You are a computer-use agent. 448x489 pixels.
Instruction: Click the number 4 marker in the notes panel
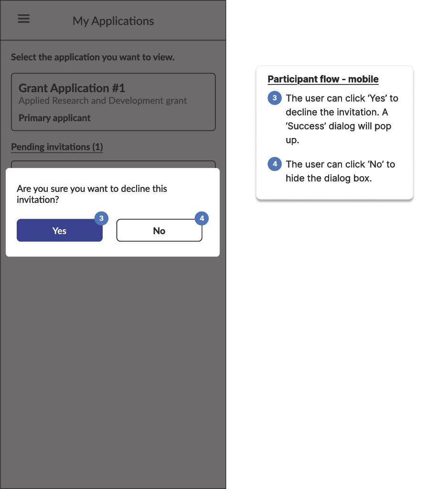[275, 164]
